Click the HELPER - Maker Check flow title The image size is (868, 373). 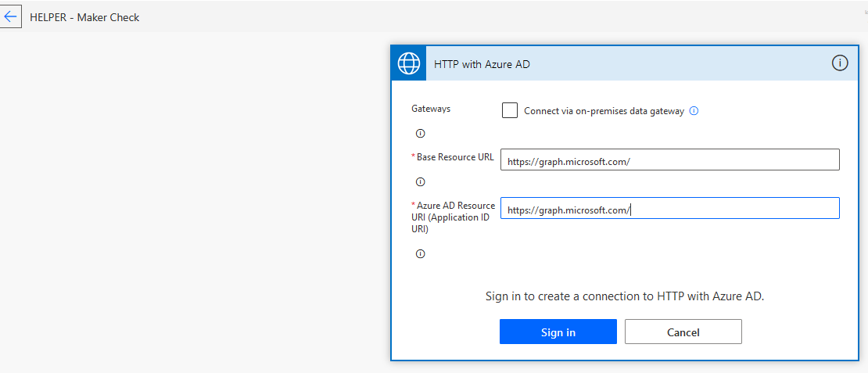(x=84, y=17)
